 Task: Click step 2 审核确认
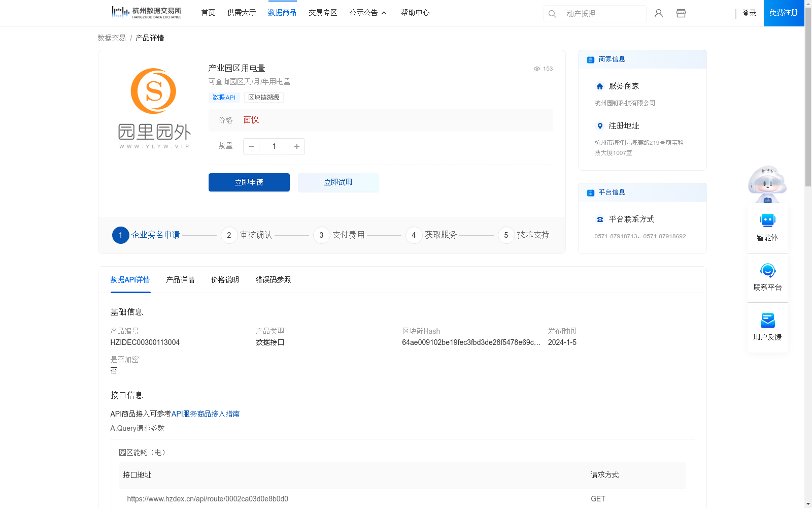pyautogui.click(x=247, y=235)
